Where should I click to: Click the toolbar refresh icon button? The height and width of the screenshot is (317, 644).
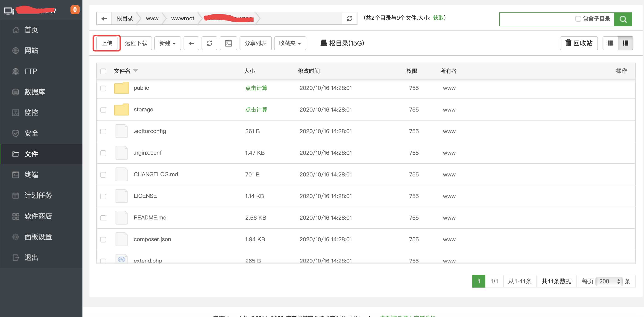pos(210,43)
